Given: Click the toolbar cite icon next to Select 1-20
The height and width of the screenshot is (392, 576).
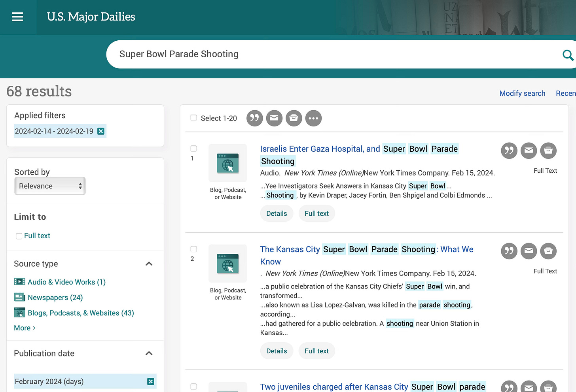Looking at the screenshot, I should point(255,118).
